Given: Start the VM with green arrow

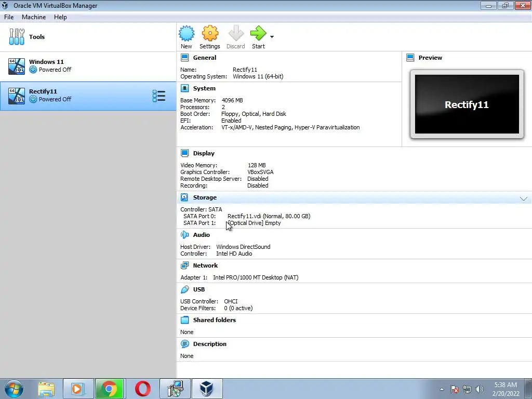Looking at the screenshot, I should tap(258, 33).
